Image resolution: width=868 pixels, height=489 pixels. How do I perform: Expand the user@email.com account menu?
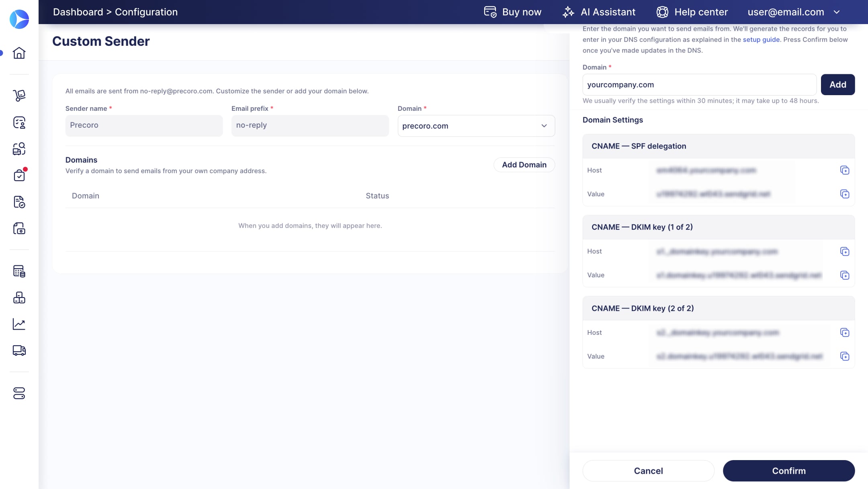794,12
